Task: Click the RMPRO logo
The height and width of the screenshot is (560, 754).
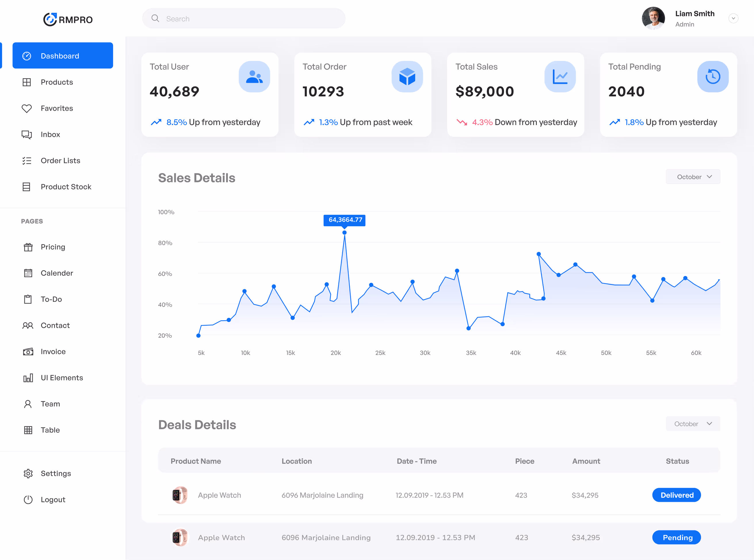Action: 68,19
